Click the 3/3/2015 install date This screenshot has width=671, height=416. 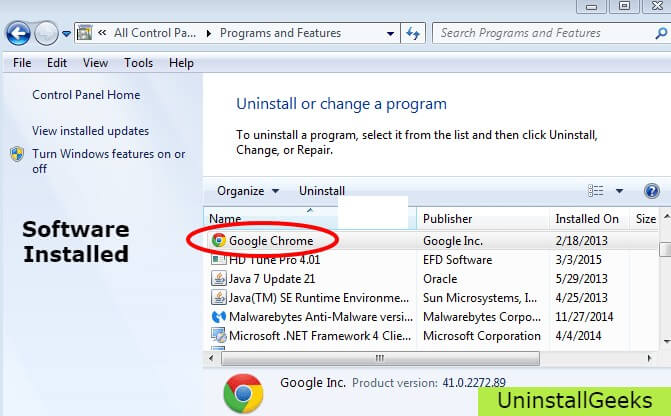tap(579, 259)
